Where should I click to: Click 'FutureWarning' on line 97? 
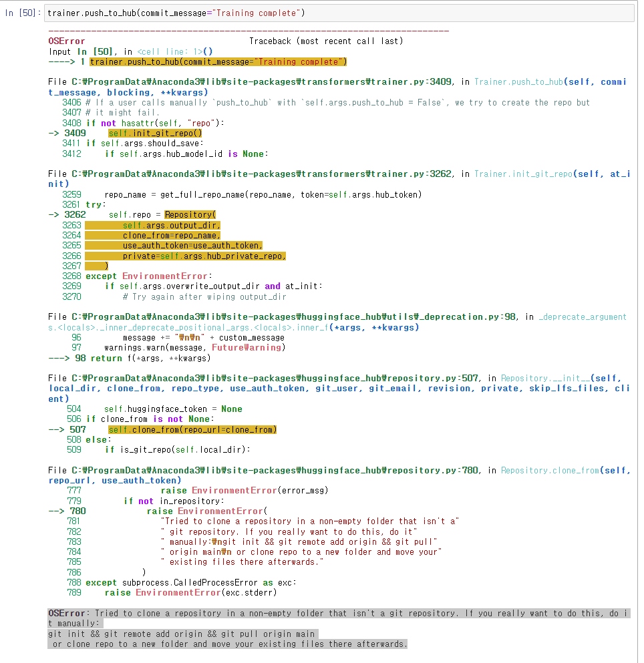[x=247, y=348]
